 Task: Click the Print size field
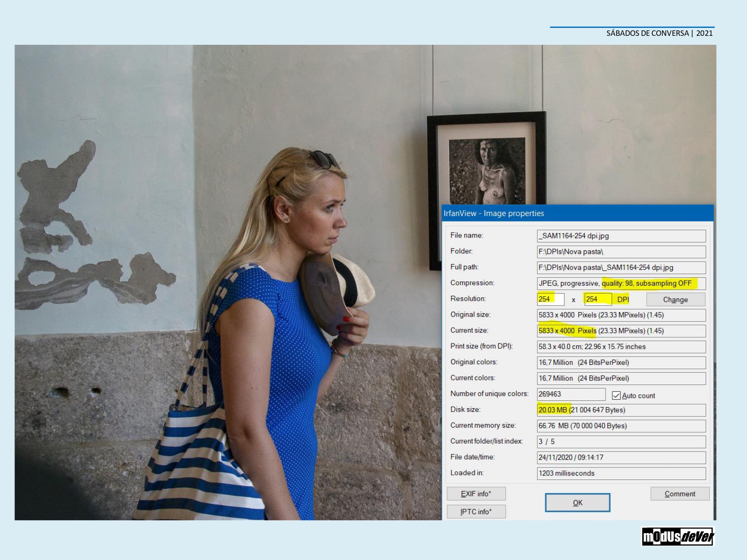(x=621, y=347)
